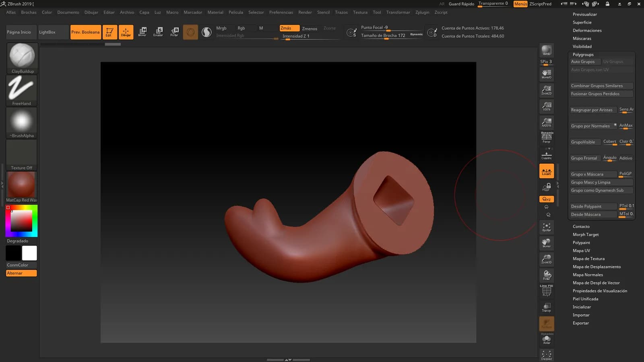The height and width of the screenshot is (362, 644).
Task: Expand the Visibilidad section
Action: [x=582, y=47]
